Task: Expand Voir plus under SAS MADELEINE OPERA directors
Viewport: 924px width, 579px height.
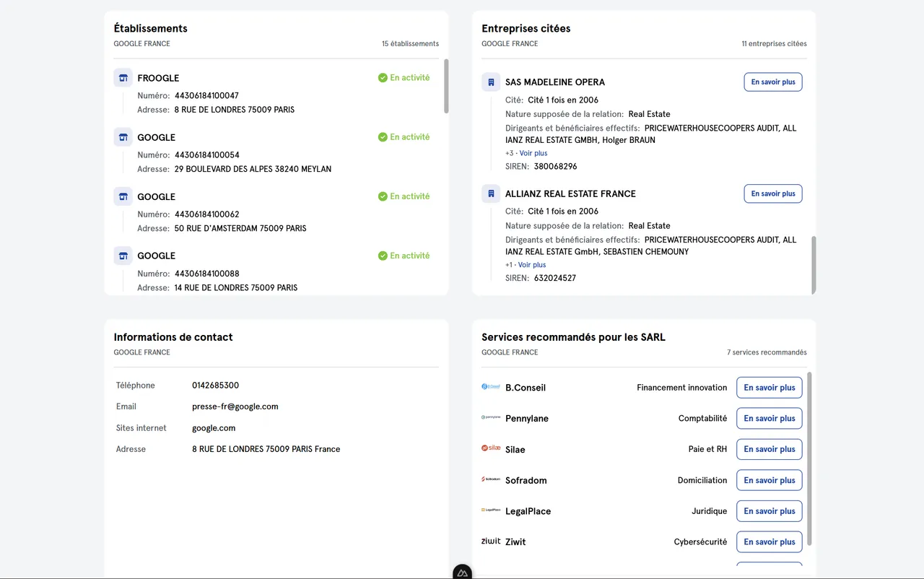Action: (533, 153)
